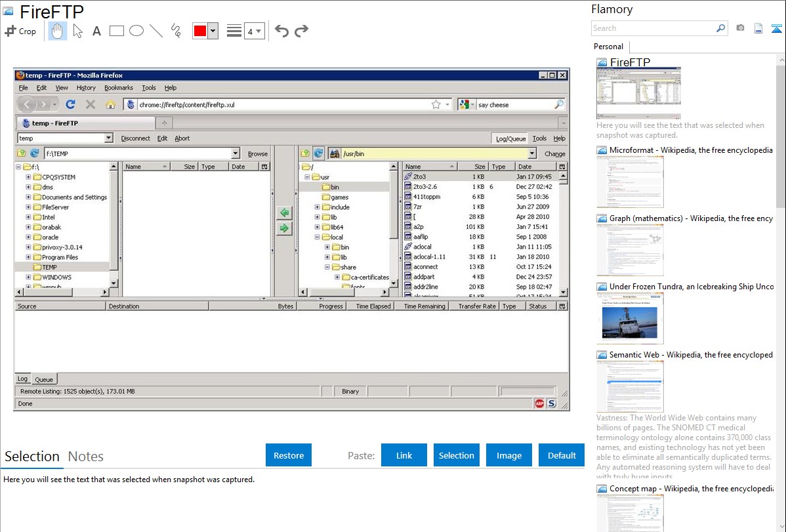Paste as Link
The image size is (786, 532).
(x=404, y=455)
